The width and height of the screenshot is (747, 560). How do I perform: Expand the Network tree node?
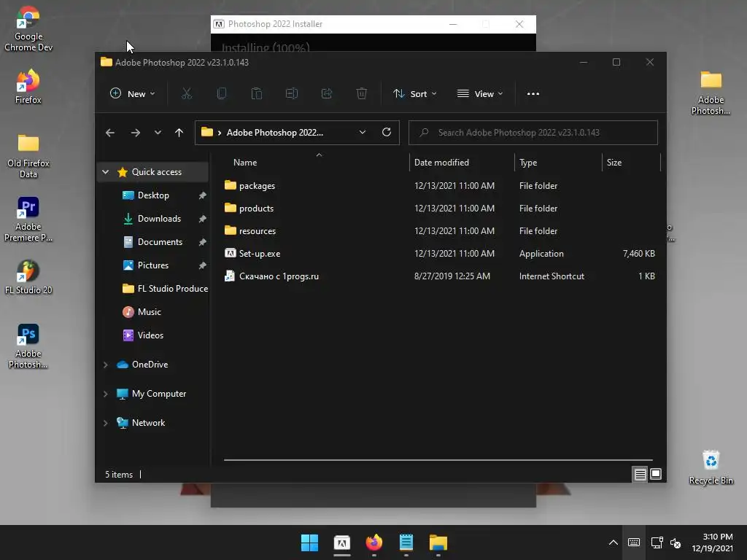(x=106, y=423)
